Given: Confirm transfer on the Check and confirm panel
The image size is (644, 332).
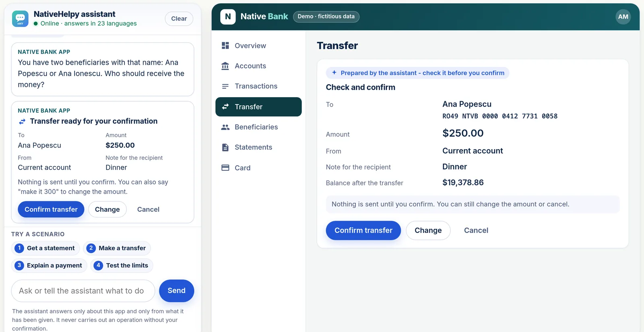Looking at the screenshot, I should (363, 230).
